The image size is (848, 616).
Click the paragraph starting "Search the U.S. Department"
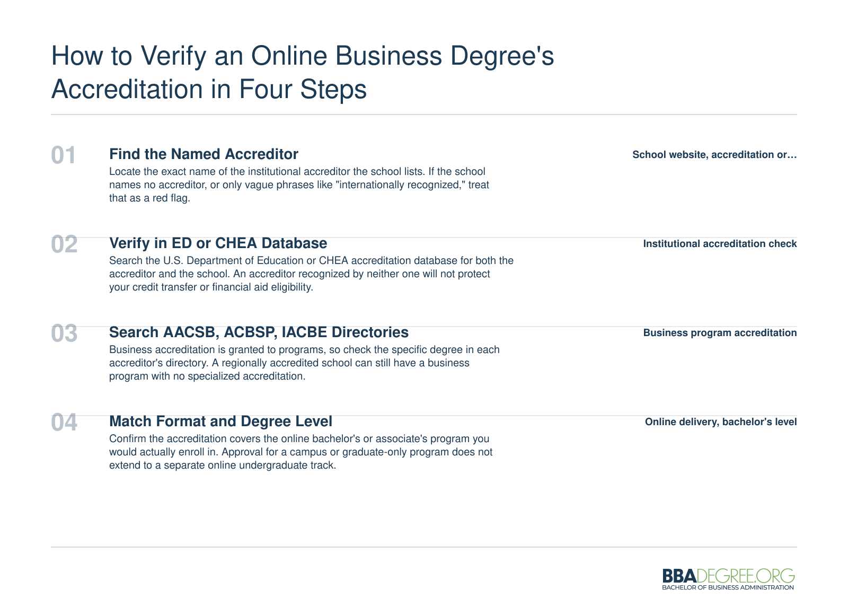(311, 274)
